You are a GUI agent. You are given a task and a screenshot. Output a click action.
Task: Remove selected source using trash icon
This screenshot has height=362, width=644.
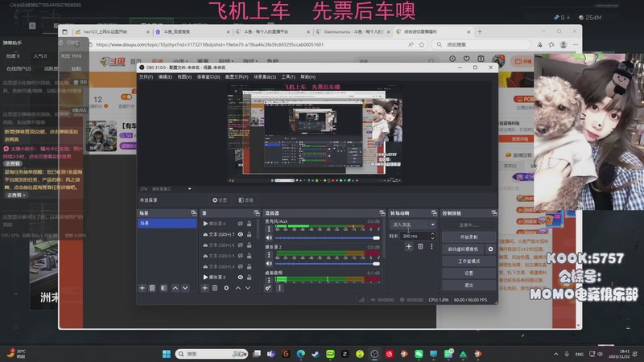[x=215, y=288]
